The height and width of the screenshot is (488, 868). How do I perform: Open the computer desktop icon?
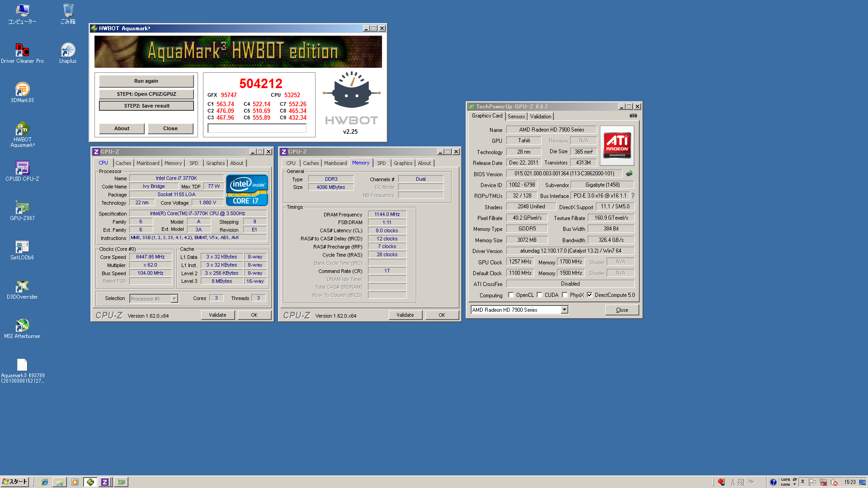point(22,14)
